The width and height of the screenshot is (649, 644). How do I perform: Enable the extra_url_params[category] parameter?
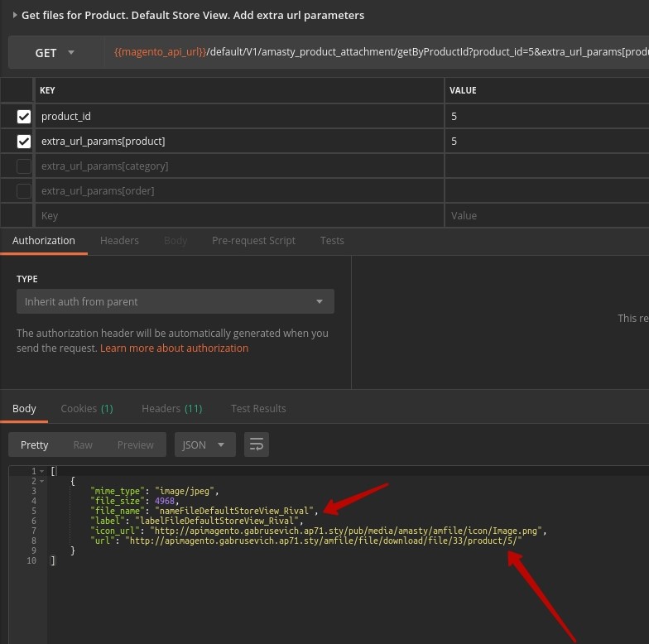(24, 166)
